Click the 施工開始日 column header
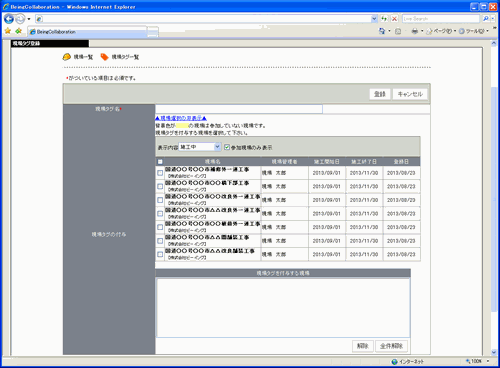This screenshot has height=368, width=500. coord(327,162)
